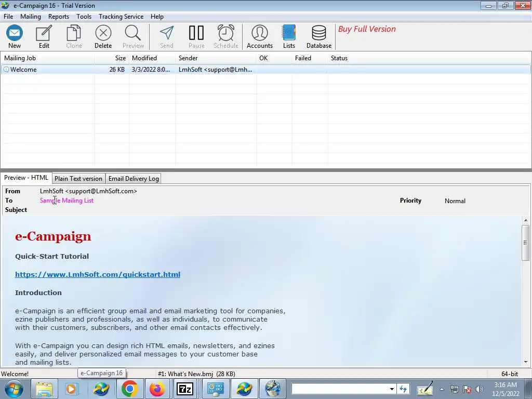Open media player from the taskbar
Viewport: 532px width, 399px height.
[x=72, y=389]
